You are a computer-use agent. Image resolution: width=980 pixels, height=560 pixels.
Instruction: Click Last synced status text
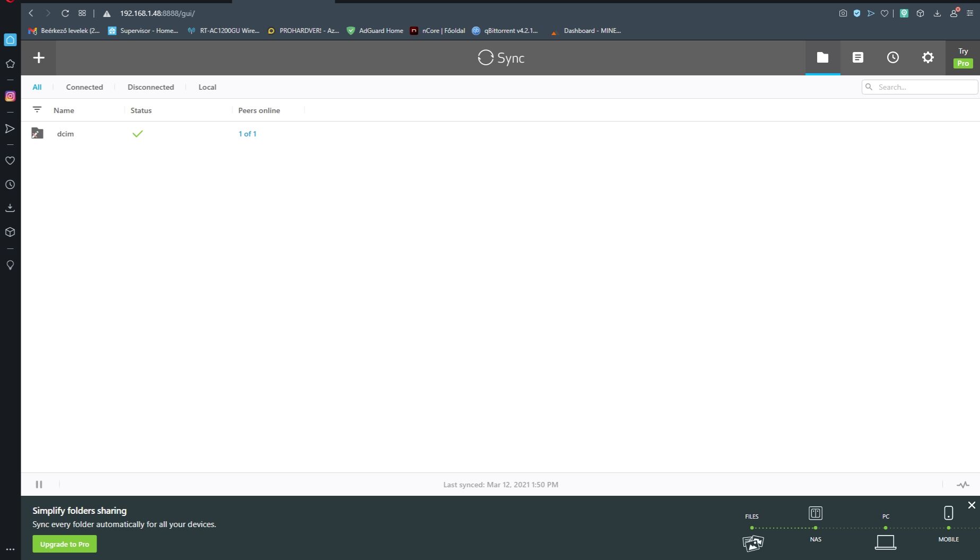coord(500,485)
